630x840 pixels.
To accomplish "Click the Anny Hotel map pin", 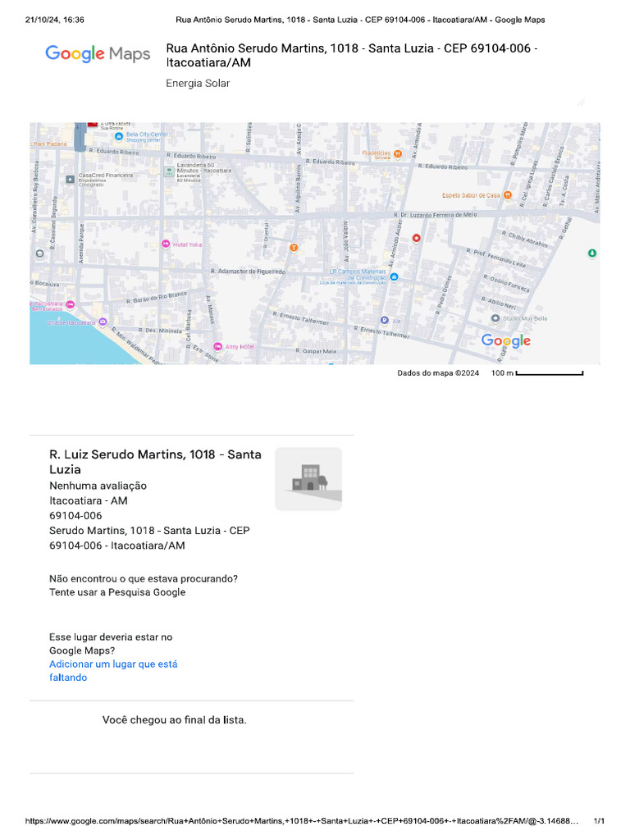I will 217,346.
